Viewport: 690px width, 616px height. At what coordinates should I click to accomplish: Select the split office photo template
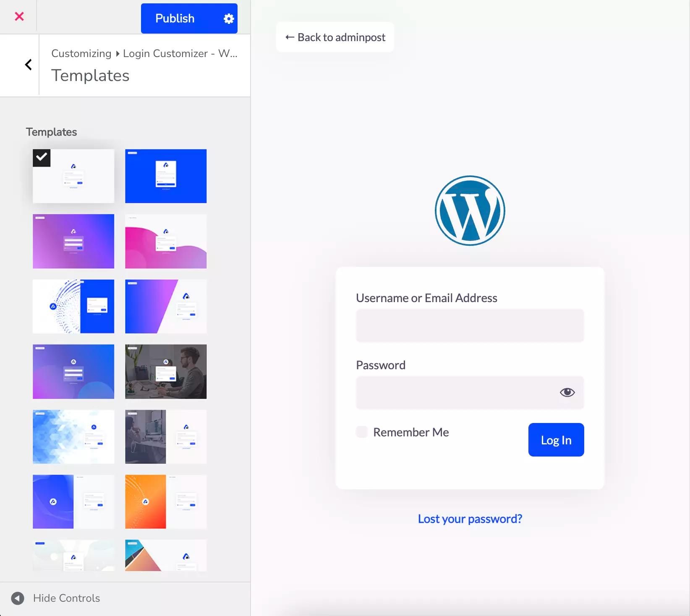pyautogui.click(x=166, y=437)
